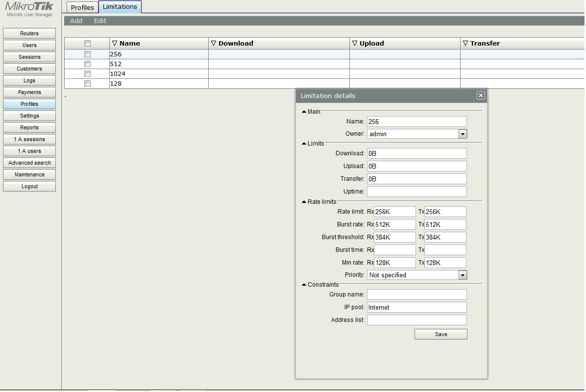Click the Download column sort triangle
Image resolution: width=586 pixels, height=392 pixels.
pyautogui.click(x=214, y=43)
